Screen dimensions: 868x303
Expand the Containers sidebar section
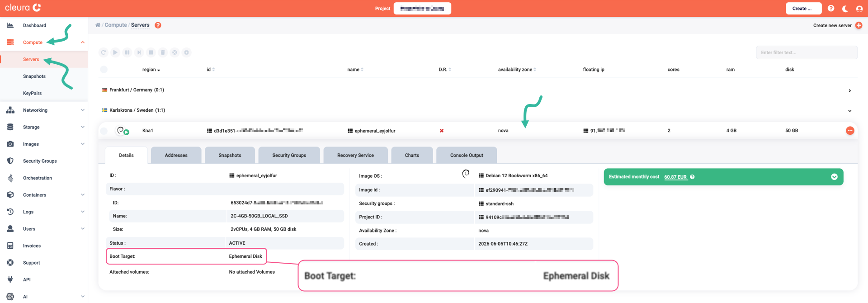tap(83, 195)
